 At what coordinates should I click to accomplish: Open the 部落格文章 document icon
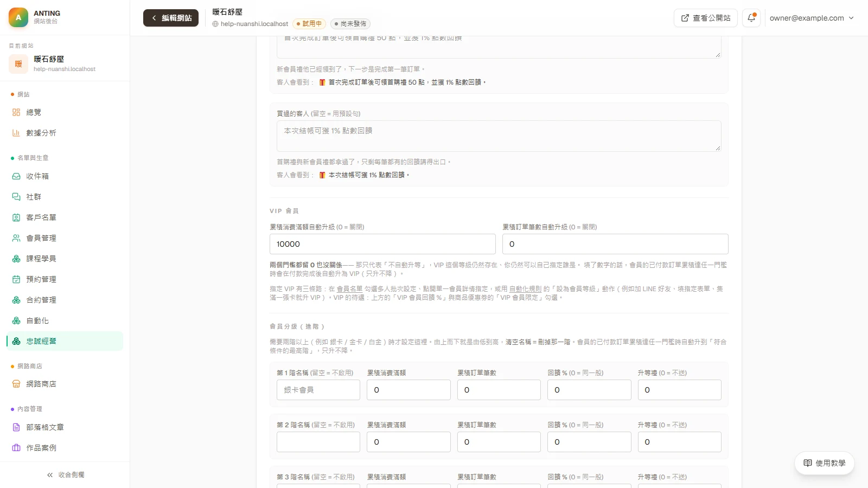(16, 427)
